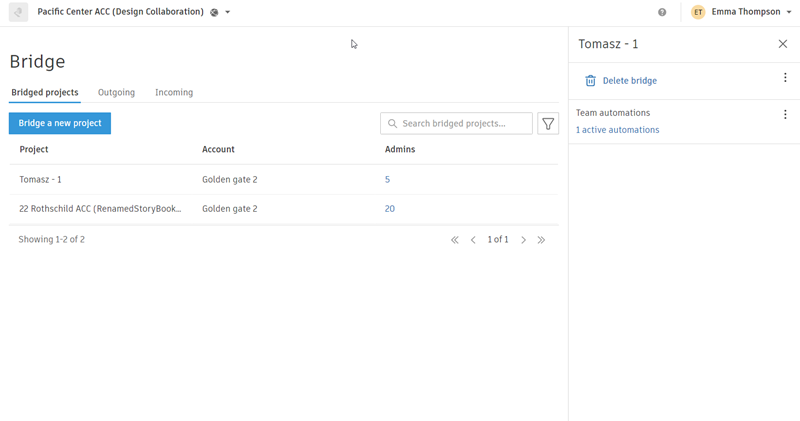The width and height of the screenshot is (800, 421).
Task: Switch to the Incoming tab
Action: pyautogui.click(x=174, y=93)
